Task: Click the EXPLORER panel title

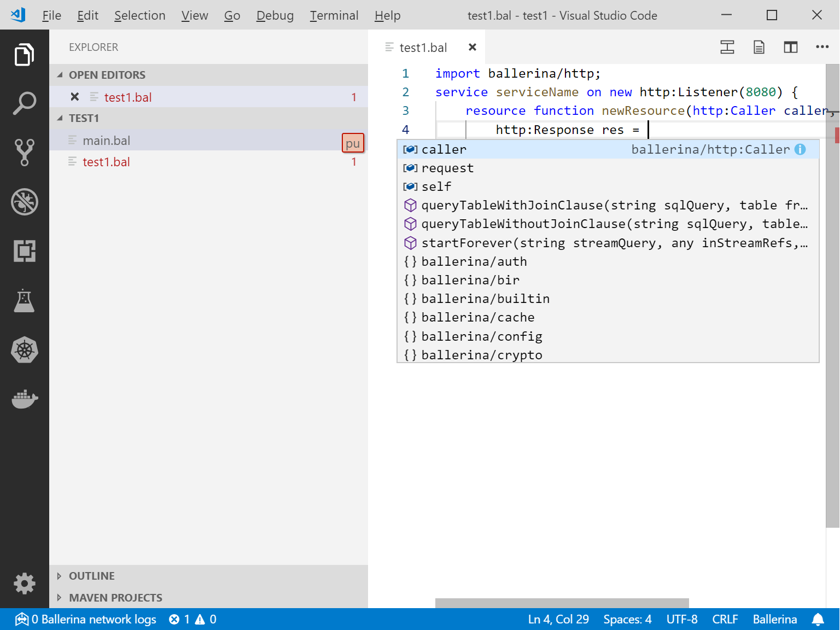Action: coord(94,47)
